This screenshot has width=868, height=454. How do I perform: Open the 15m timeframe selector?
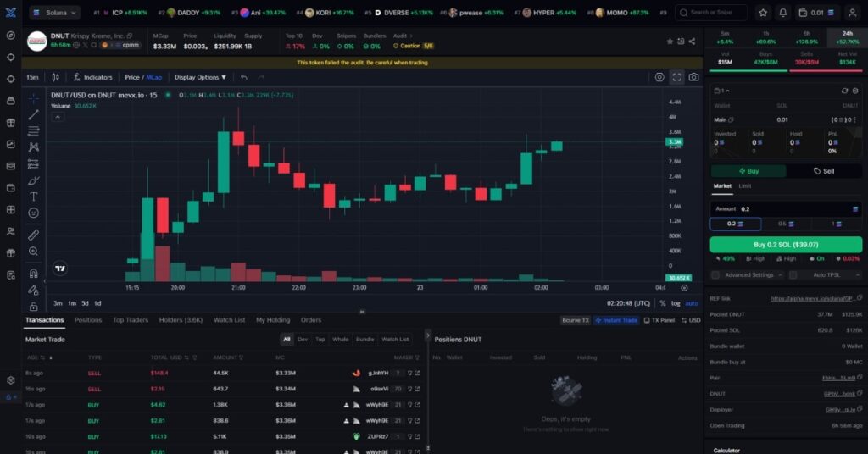tap(33, 77)
